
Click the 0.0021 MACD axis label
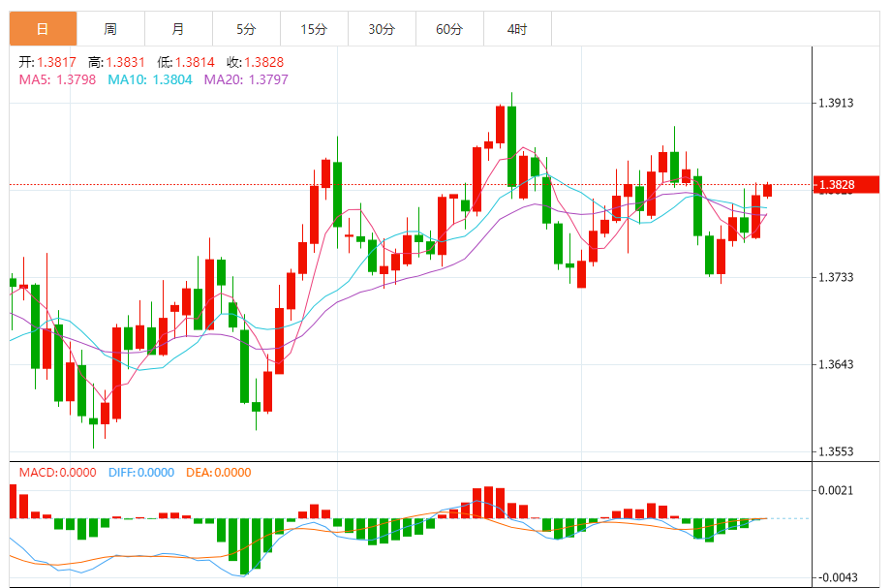click(x=836, y=490)
